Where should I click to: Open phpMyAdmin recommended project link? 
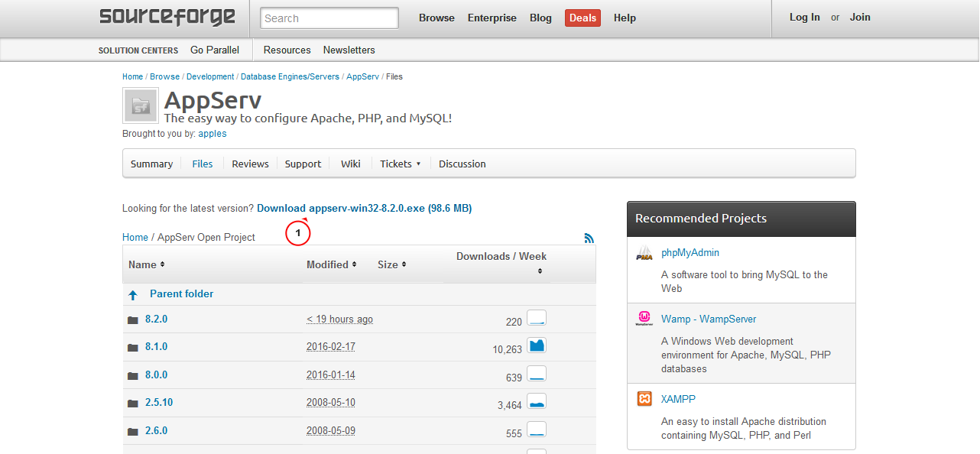(690, 252)
